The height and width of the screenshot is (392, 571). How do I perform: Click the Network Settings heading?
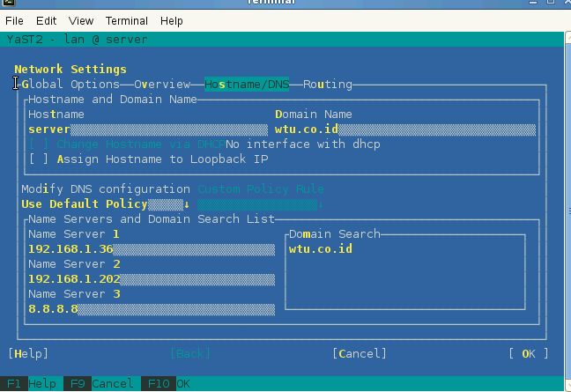pyautogui.click(x=70, y=70)
